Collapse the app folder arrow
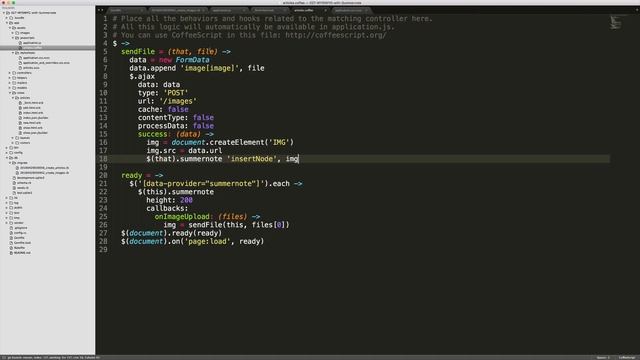This screenshot has width=640, height=360. tap(7, 23)
